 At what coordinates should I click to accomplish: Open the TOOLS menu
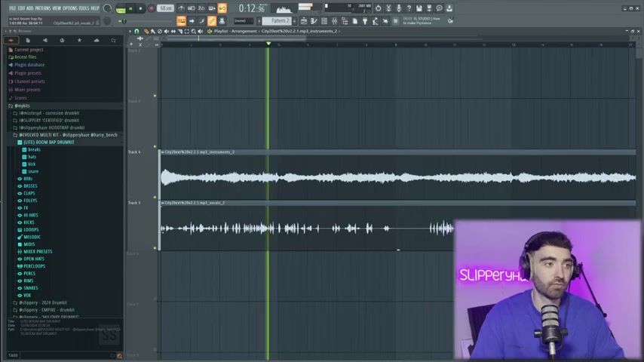pyautogui.click(x=84, y=8)
